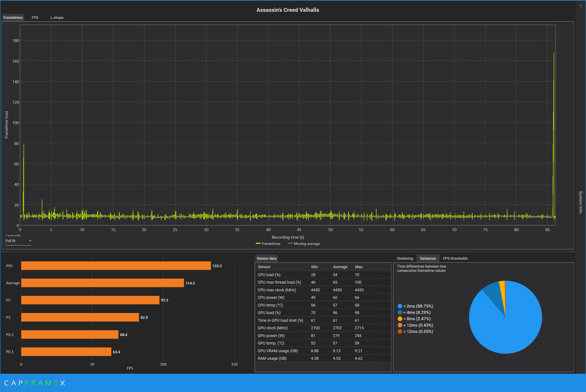Toggle the Frametimes legend entry

[268, 243]
